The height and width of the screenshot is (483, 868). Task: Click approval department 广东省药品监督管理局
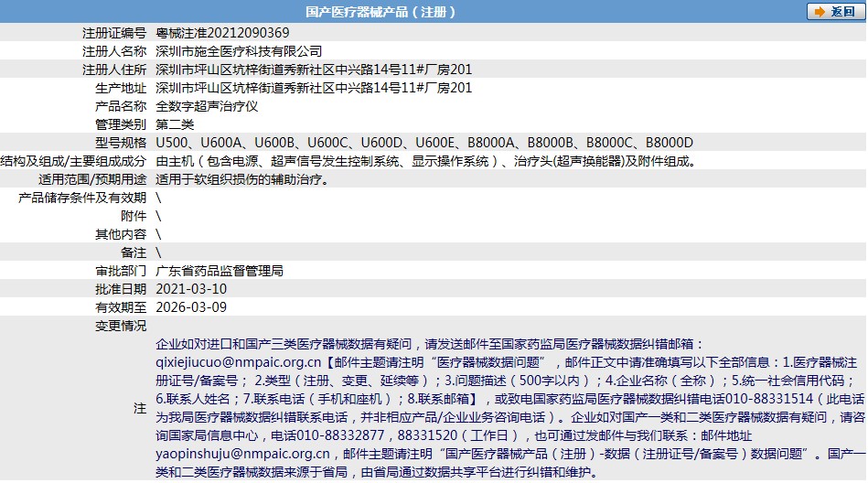coord(220,270)
